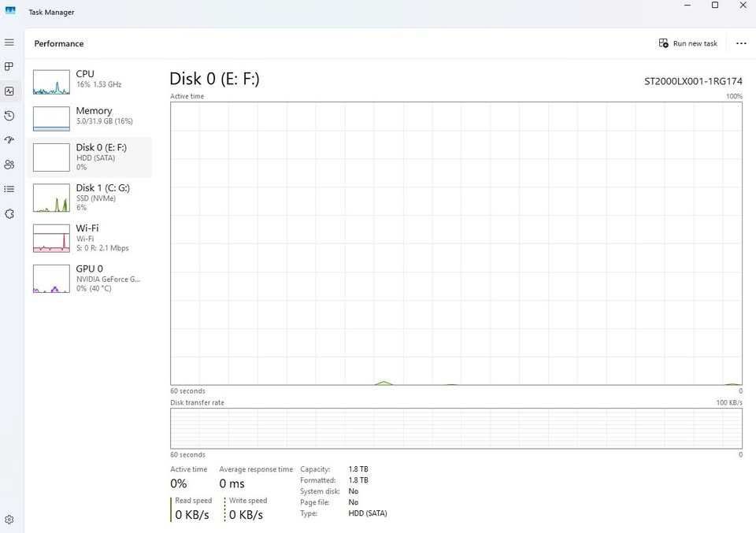Click the Page file No value
Screen dimensions: 756x533
[354, 502]
